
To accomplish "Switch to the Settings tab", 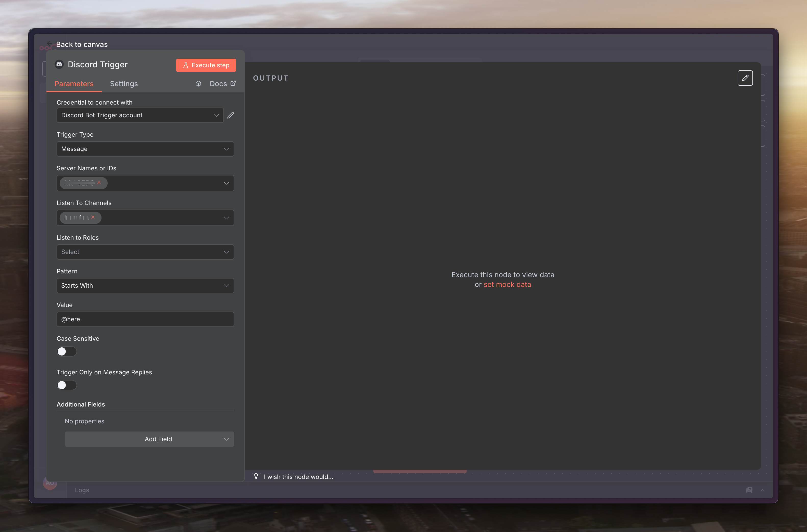I will pos(124,84).
